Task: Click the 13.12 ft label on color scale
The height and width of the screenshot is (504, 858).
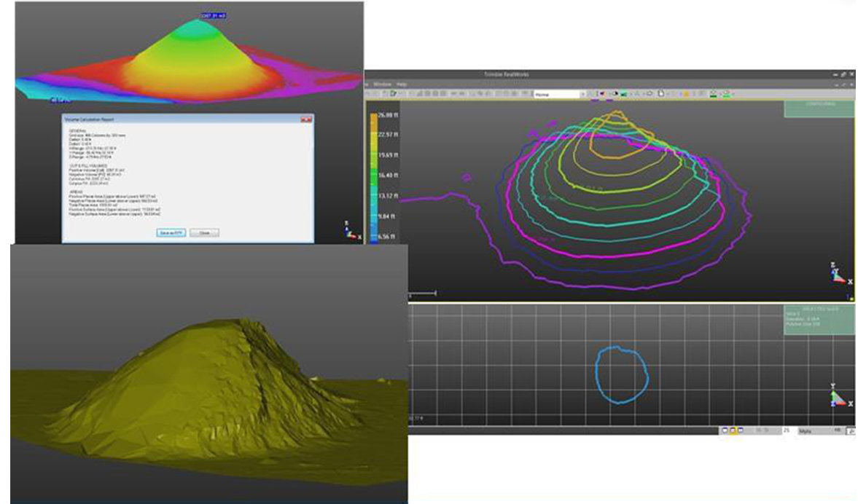Action: [388, 196]
